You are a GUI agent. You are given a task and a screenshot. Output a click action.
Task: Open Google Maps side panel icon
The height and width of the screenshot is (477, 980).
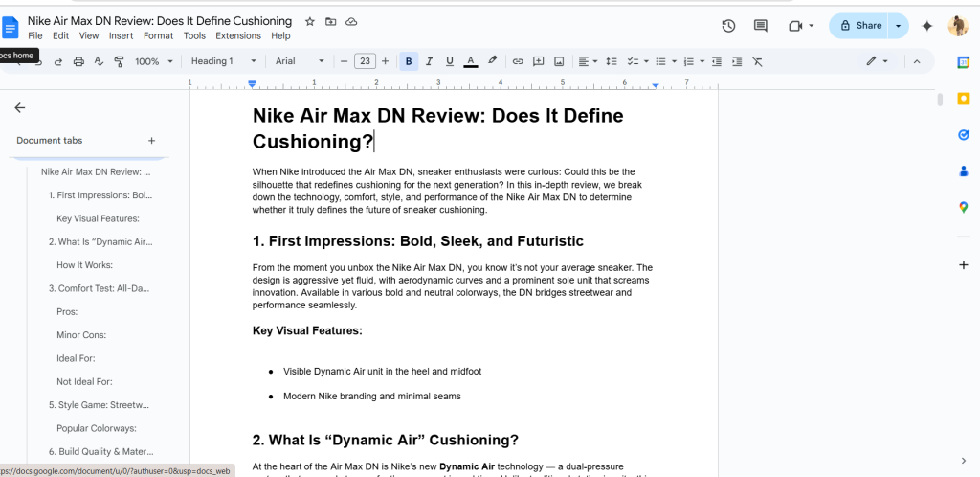(964, 207)
